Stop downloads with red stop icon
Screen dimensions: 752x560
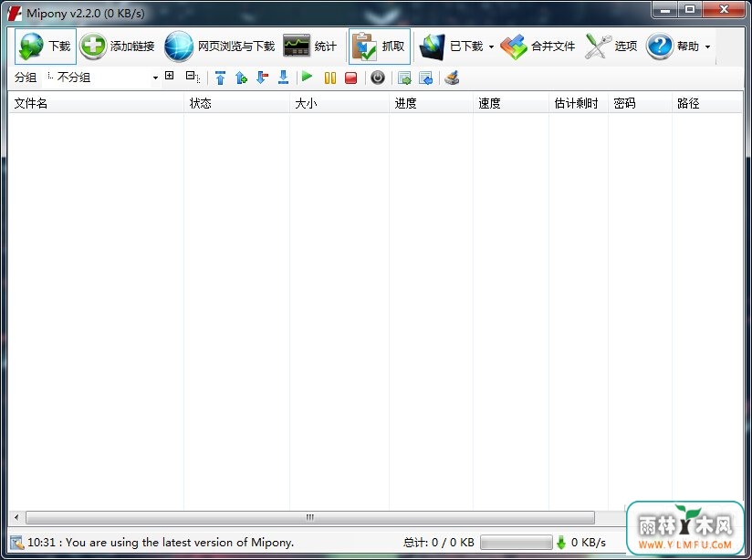[x=351, y=78]
